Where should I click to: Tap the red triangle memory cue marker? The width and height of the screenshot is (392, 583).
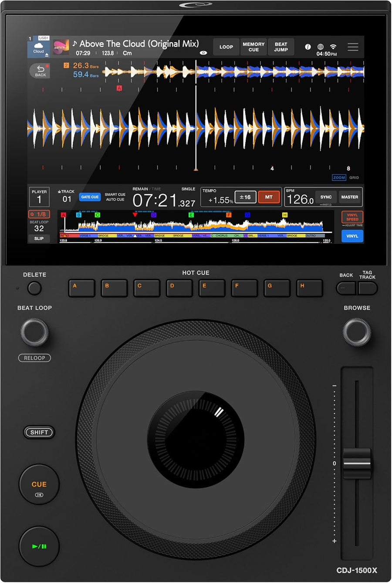click(135, 215)
